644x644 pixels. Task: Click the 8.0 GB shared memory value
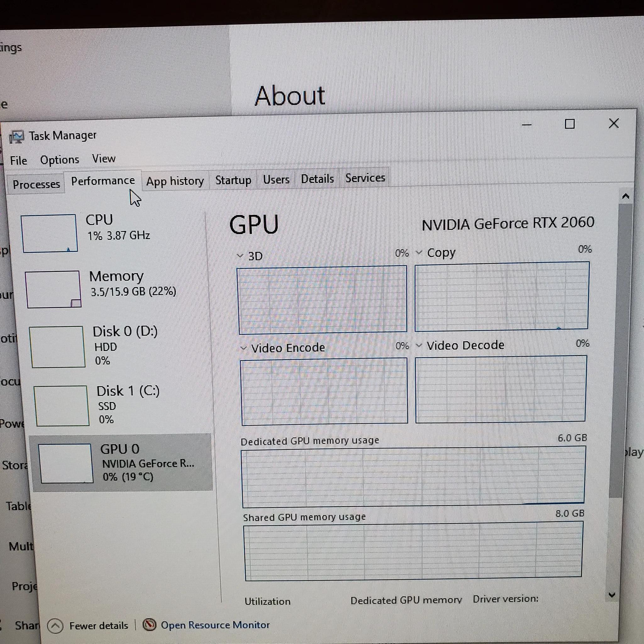[x=570, y=513]
